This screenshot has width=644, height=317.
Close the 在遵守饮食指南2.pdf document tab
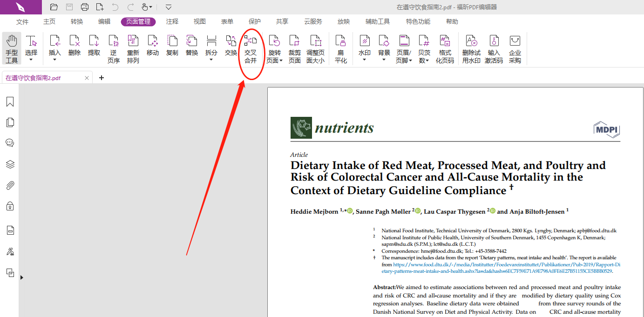pyautogui.click(x=87, y=78)
